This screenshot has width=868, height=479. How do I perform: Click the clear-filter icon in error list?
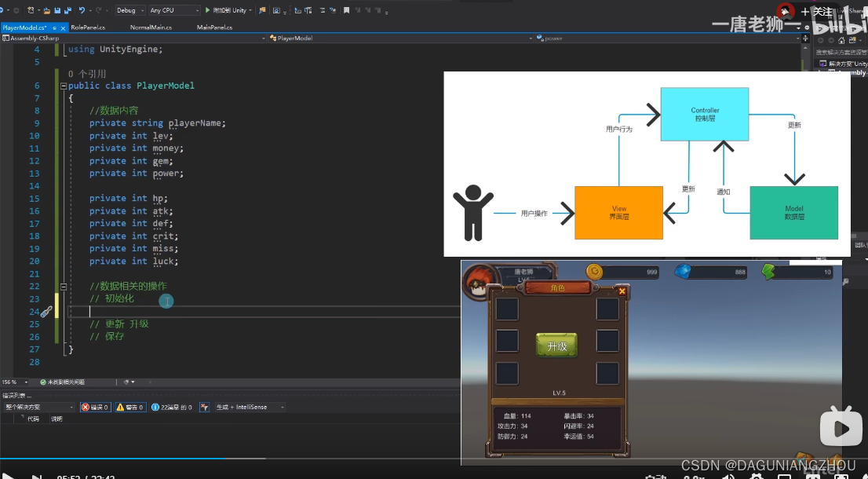coord(204,407)
